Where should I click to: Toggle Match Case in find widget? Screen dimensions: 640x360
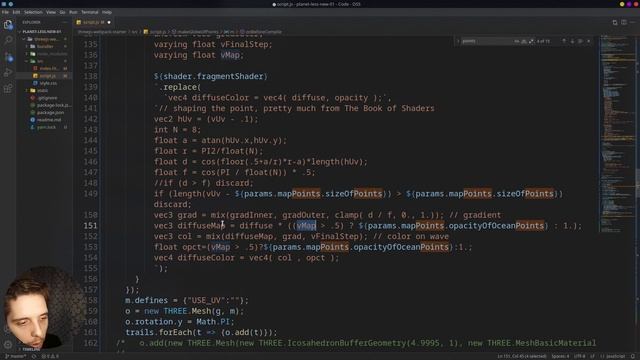point(516,41)
